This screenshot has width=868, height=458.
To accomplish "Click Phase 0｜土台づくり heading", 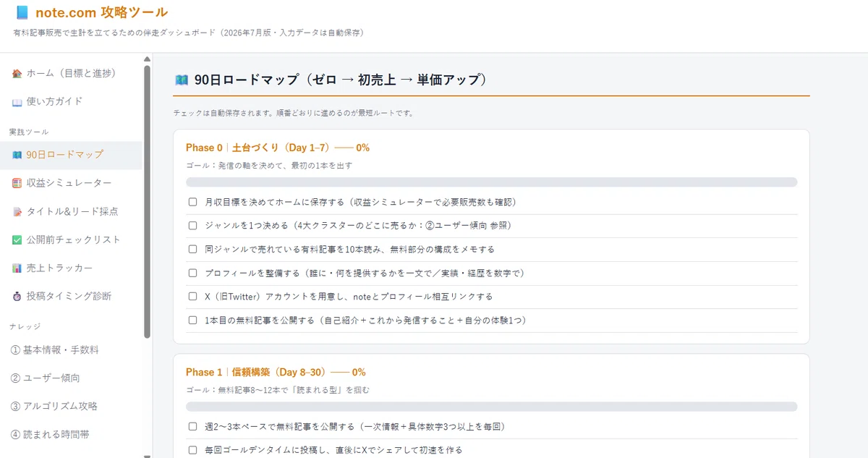I will pyautogui.click(x=278, y=148).
